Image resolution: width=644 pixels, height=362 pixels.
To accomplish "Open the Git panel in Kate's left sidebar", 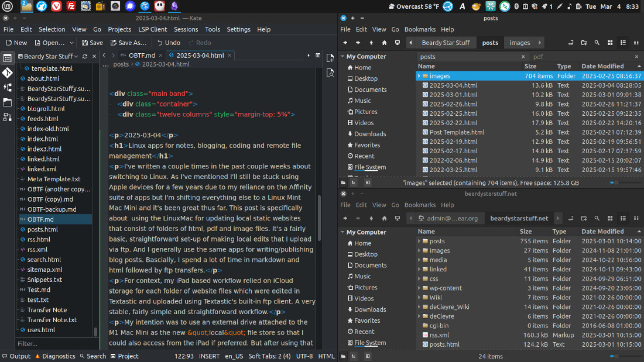I will 8,73.
